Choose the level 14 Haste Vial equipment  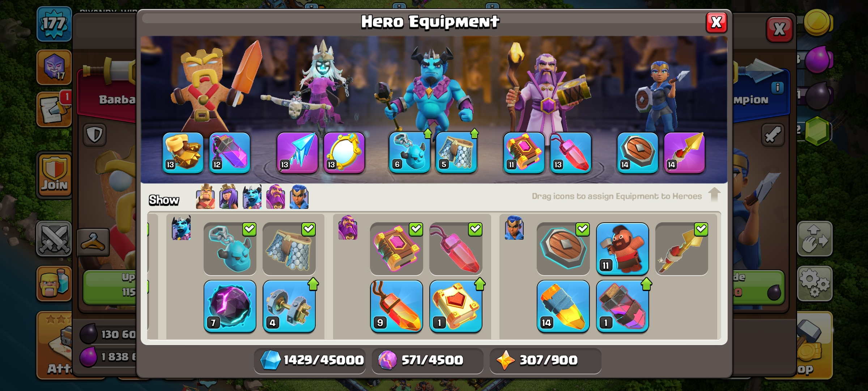tap(563, 306)
